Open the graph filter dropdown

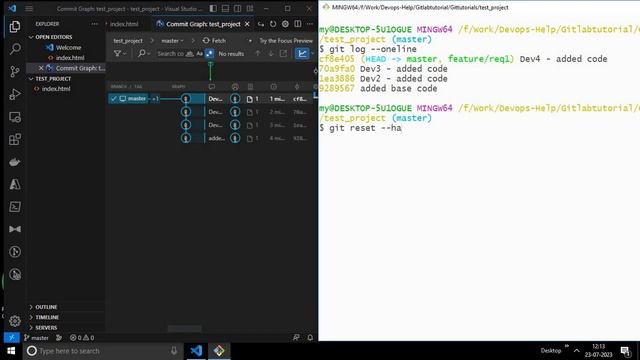(x=120, y=53)
